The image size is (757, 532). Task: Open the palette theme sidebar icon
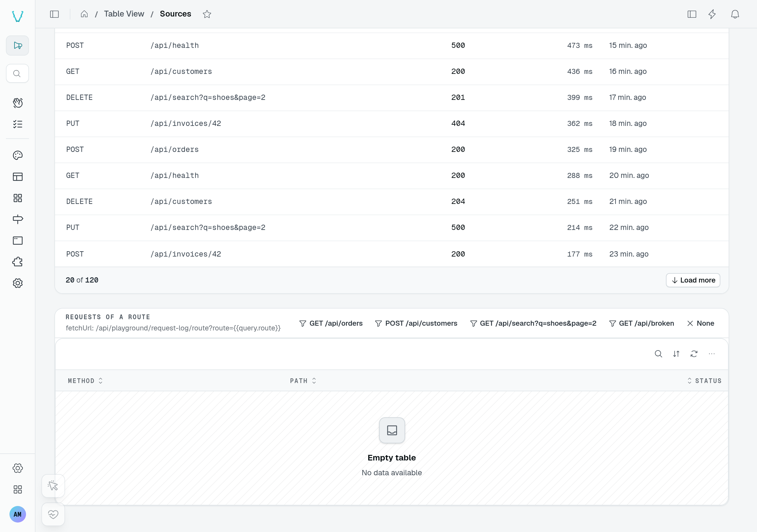click(x=17, y=155)
